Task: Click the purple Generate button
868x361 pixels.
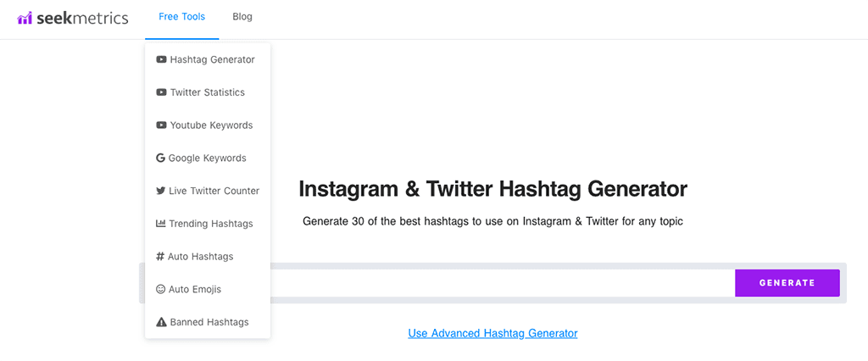Action: pos(787,283)
